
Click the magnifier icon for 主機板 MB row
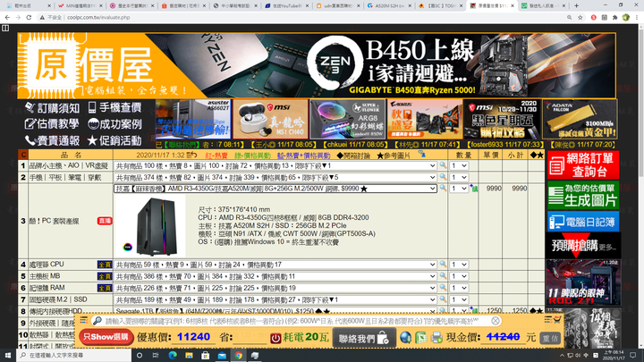[x=443, y=276]
